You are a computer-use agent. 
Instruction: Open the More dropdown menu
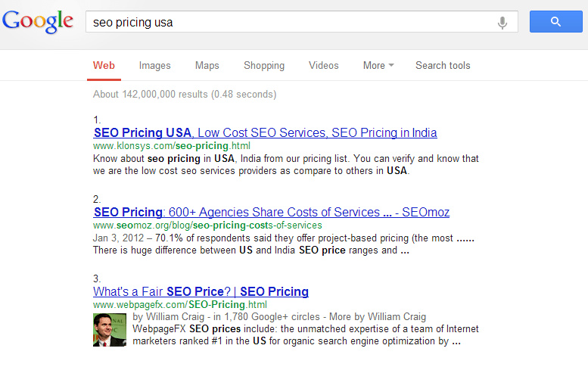pyautogui.click(x=378, y=65)
